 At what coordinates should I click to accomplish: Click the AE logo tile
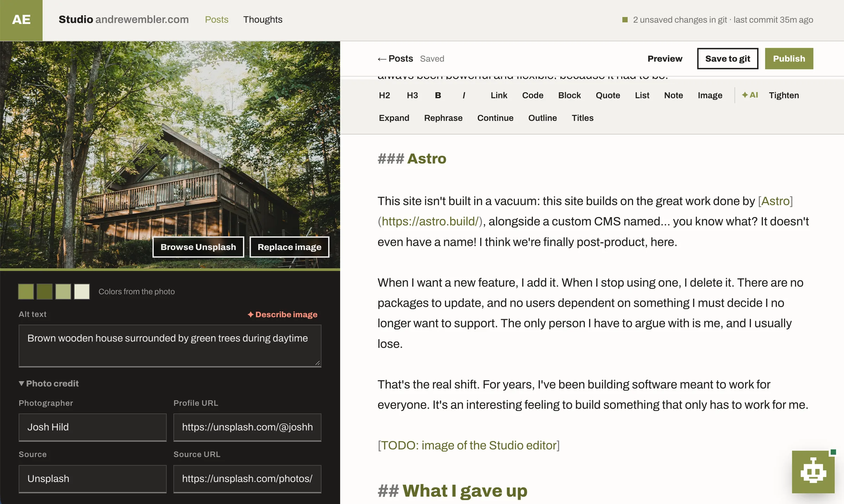point(21,20)
